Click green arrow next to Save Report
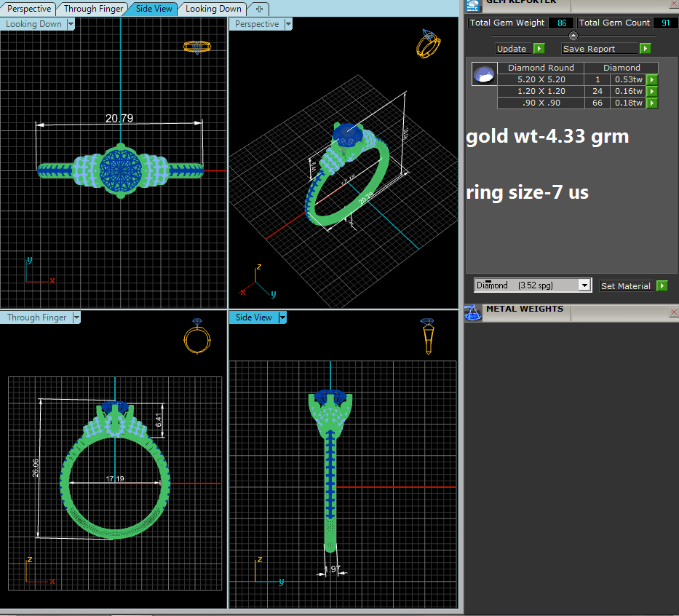This screenshot has width=679, height=616. pos(645,49)
